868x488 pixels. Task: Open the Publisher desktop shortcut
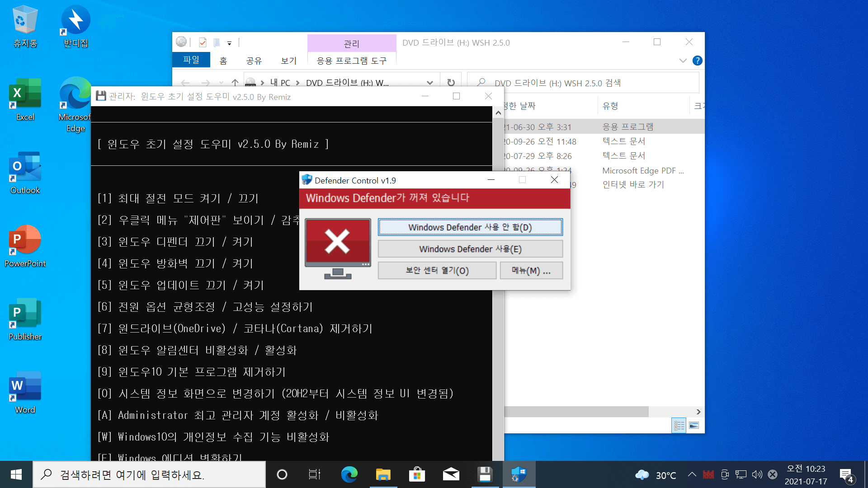pos(25,319)
